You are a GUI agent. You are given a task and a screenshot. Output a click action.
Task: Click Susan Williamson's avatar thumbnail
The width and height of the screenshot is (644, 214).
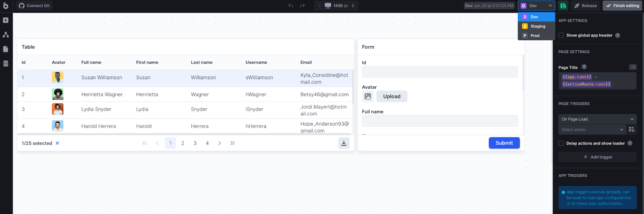(x=58, y=77)
